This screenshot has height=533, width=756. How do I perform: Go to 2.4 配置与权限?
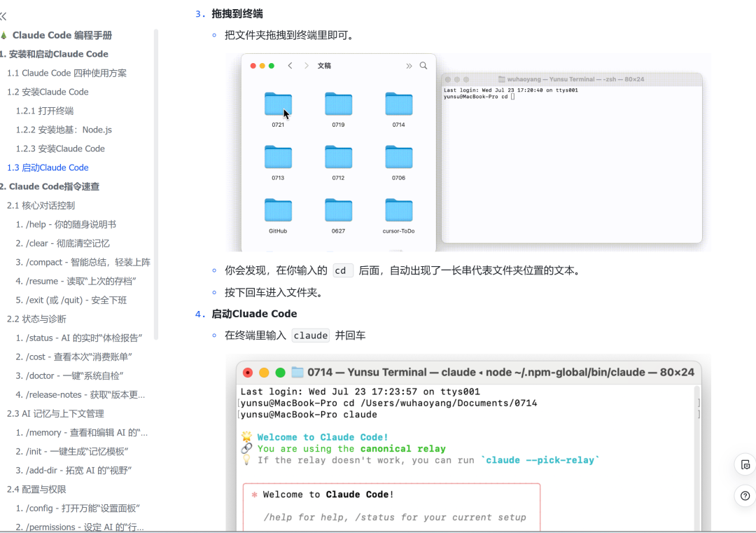click(x=36, y=489)
